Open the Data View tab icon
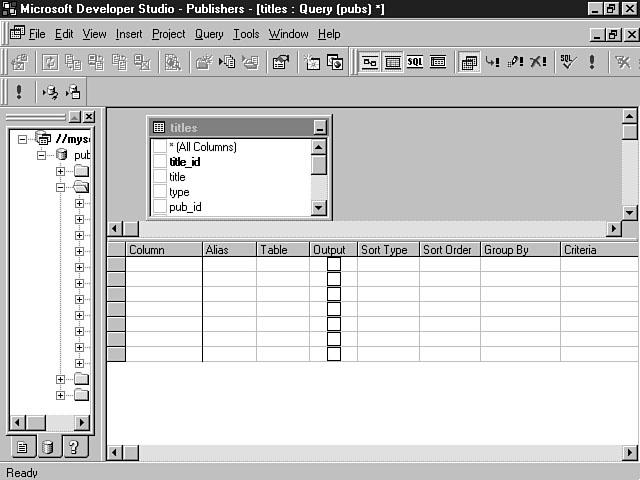 coord(47,447)
